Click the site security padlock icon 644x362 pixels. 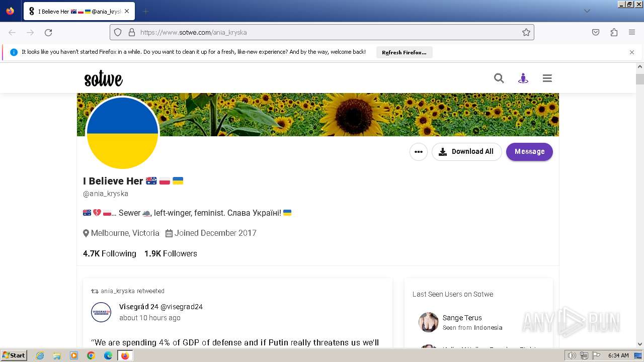132,32
